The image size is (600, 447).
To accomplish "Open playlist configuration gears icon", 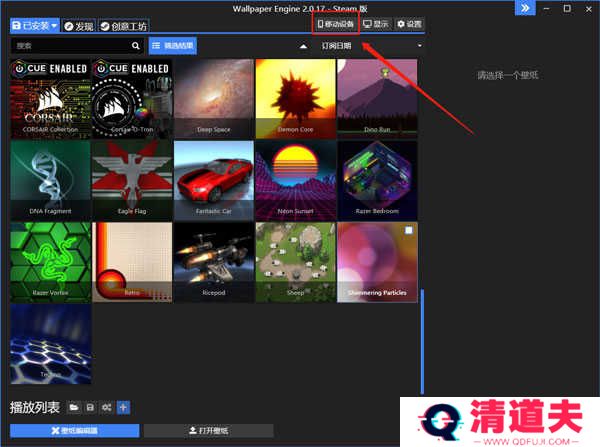I will 106,407.
